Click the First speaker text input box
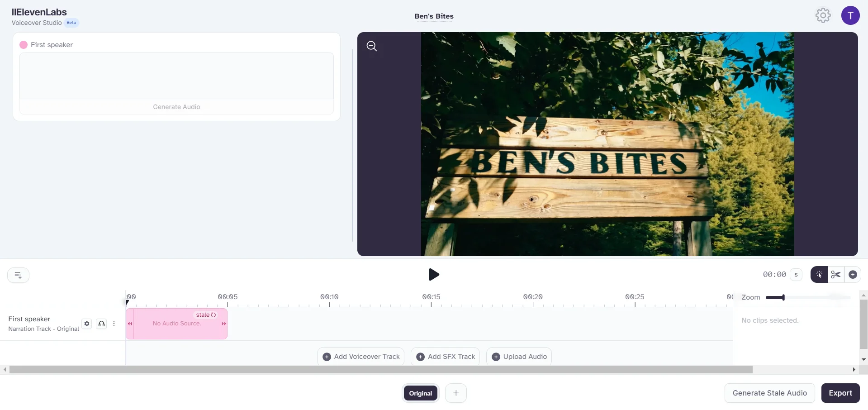 [x=176, y=76]
